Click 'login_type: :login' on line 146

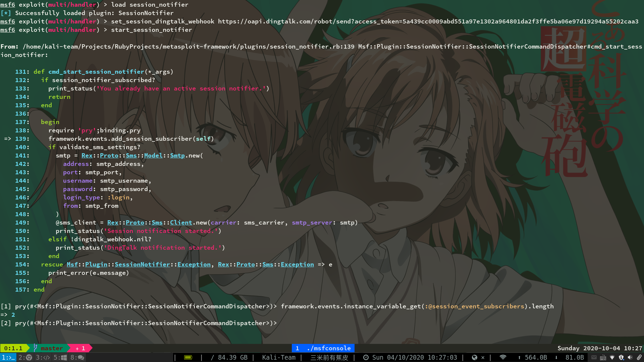[x=96, y=197]
